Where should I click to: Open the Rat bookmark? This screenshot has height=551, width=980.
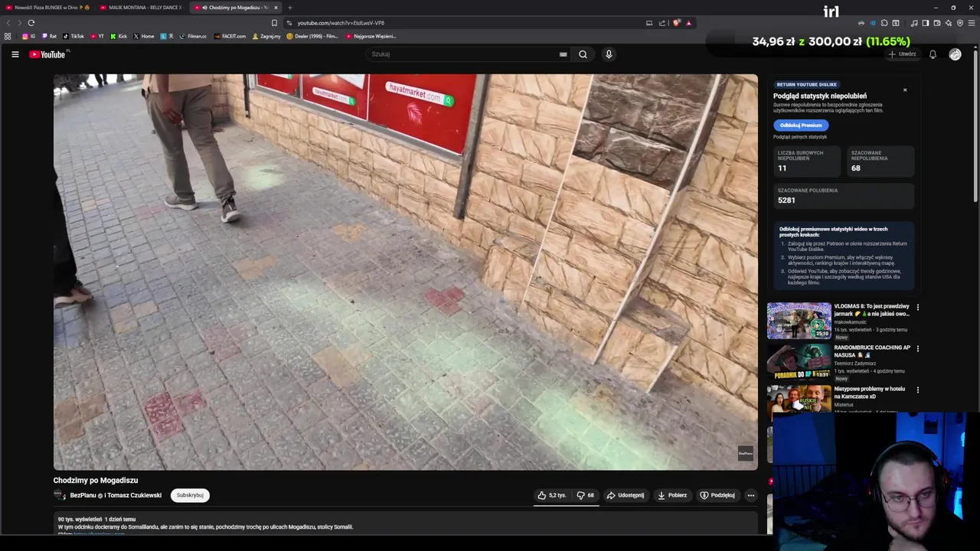pos(49,36)
